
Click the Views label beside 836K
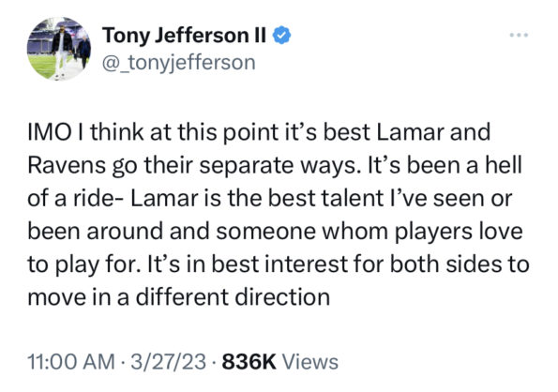coord(310,362)
